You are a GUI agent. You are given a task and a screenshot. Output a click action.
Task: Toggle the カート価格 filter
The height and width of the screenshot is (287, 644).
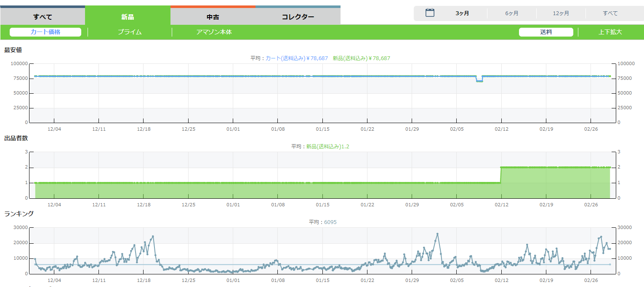pyautogui.click(x=45, y=32)
